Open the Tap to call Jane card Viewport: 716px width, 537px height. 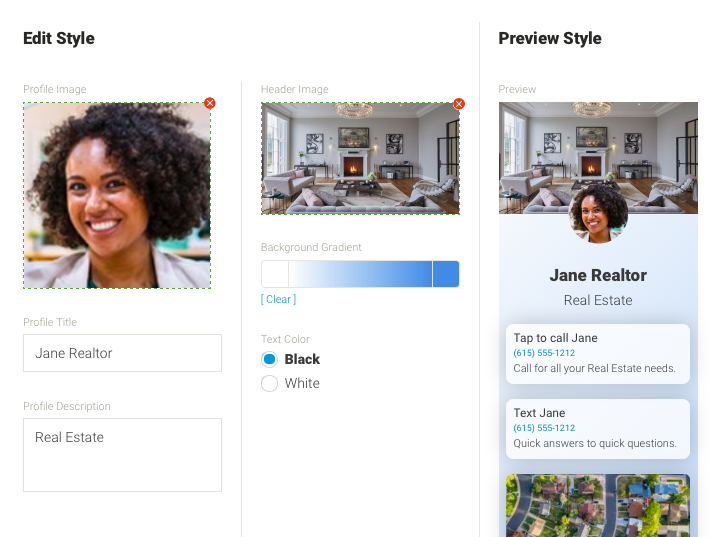coord(598,354)
